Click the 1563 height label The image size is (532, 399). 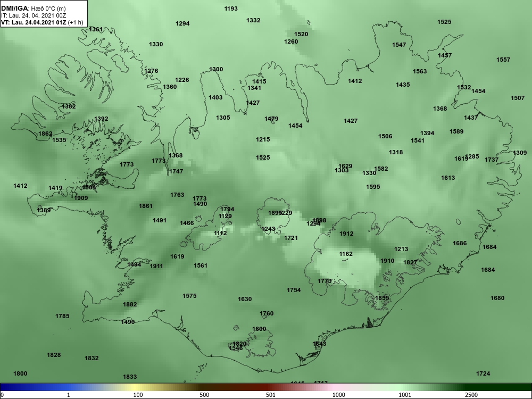[x=420, y=71]
